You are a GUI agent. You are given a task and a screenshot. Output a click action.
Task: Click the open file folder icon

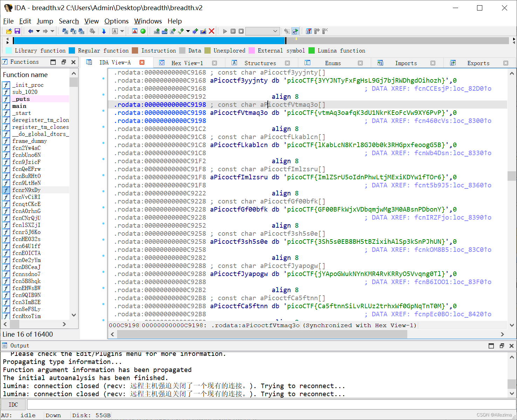(x=9, y=31)
